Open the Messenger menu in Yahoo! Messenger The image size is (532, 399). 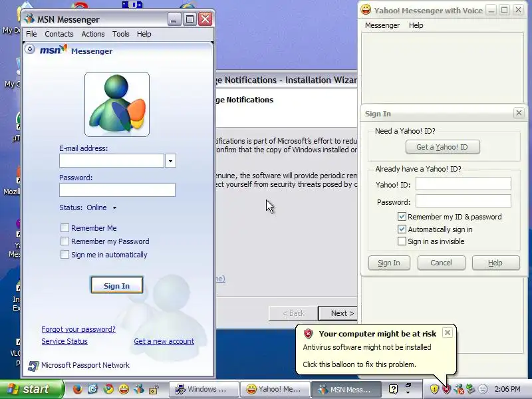pyautogui.click(x=382, y=25)
